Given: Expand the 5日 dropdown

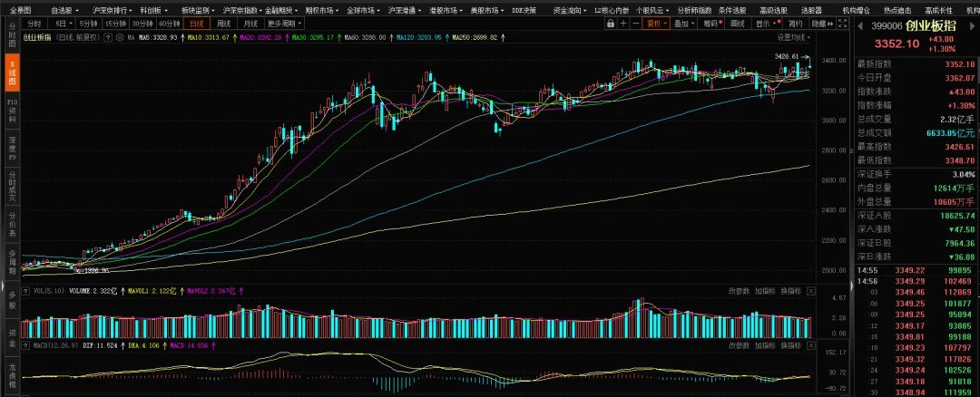Looking at the screenshot, I should 62,24.
